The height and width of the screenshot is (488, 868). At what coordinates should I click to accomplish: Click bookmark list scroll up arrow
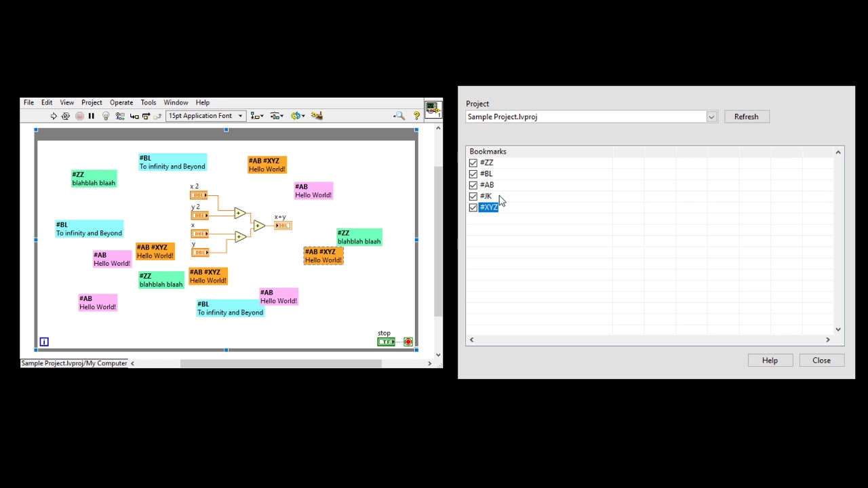838,152
